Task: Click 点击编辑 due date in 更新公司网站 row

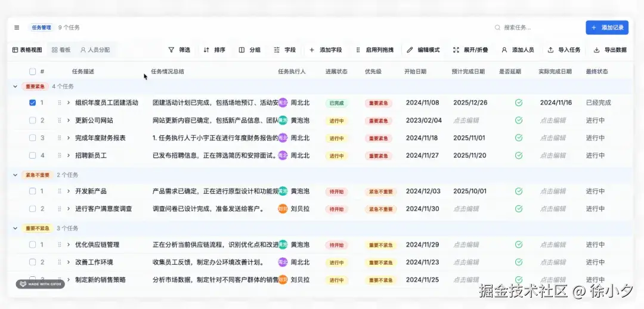Action: point(466,120)
